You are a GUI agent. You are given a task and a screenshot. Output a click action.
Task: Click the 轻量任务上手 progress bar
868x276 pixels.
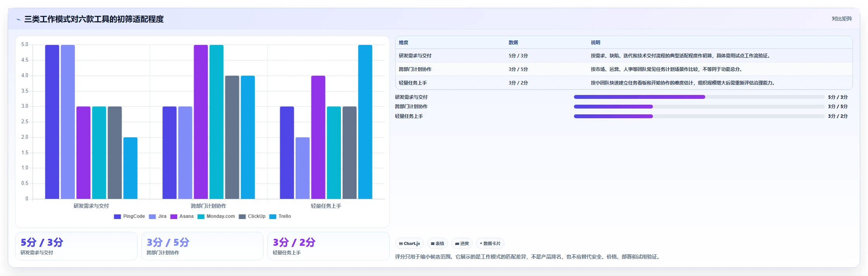click(x=699, y=116)
